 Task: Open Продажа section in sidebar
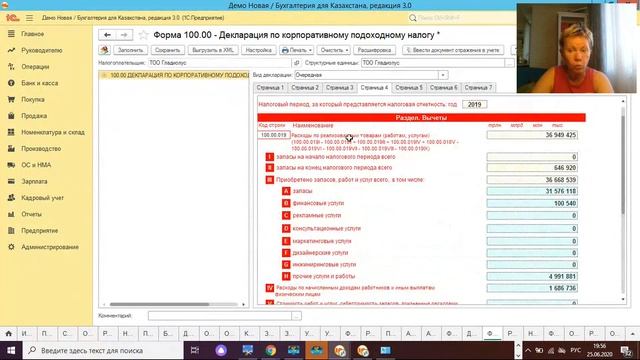point(34,116)
